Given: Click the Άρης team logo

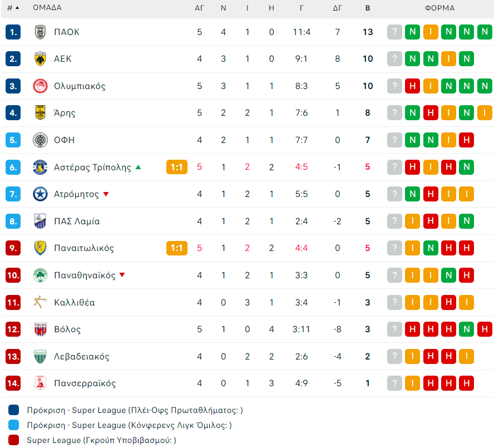Looking at the screenshot, I should pos(40,113).
